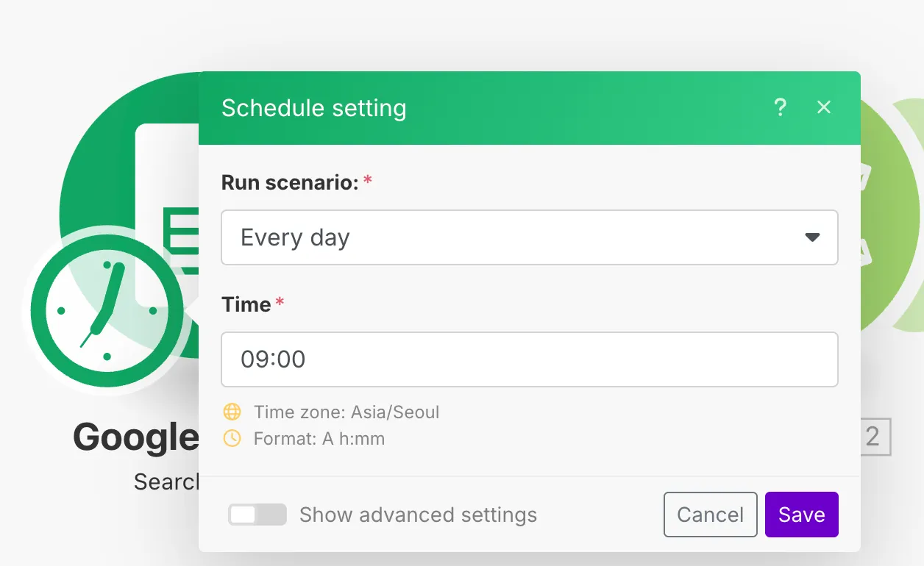Open the help question mark icon

781,108
